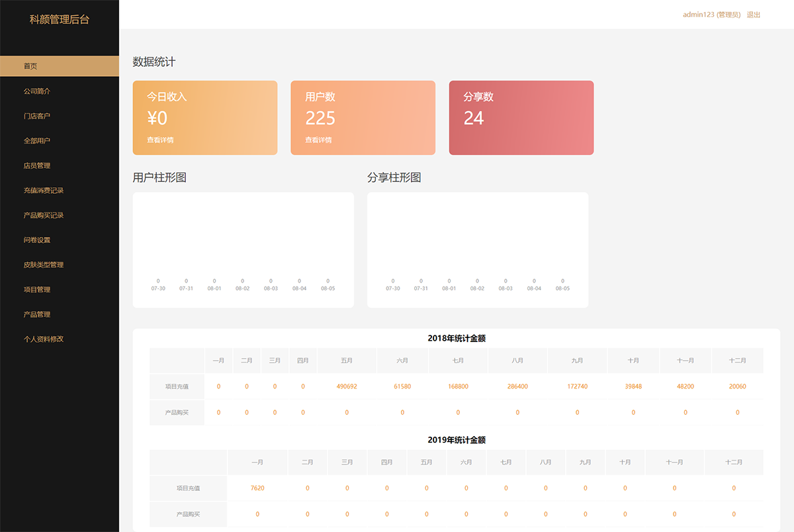Viewport: 794px width, 532px height.
Task: Click the 分享数 statistics card
Action: point(521,118)
